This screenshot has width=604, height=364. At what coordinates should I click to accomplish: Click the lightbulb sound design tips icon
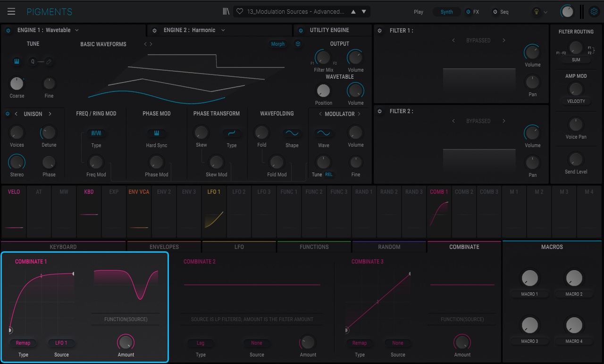[x=536, y=12]
